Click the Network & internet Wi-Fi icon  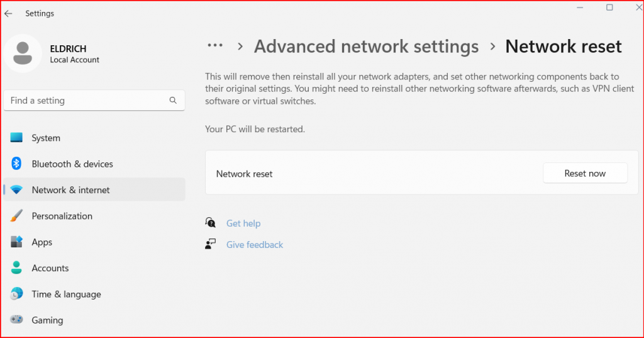[16, 189]
